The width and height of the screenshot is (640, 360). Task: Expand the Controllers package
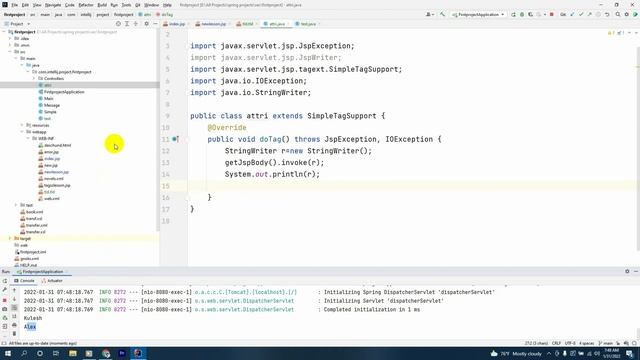[34, 78]
